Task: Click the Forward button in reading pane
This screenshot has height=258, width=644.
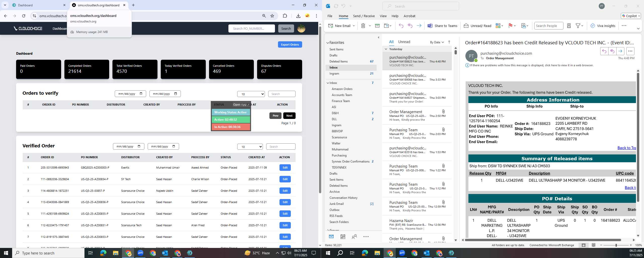Action: [x=620, y=51]
